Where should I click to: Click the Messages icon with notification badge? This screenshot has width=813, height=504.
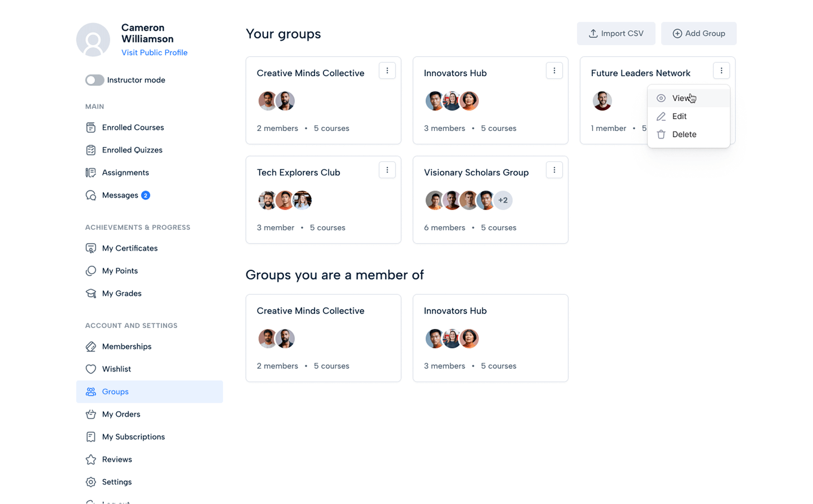click(x=91, y=195)
